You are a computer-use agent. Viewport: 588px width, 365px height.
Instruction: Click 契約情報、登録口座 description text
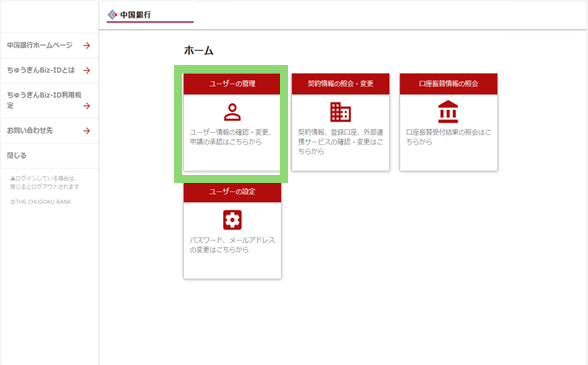[340, 142]
